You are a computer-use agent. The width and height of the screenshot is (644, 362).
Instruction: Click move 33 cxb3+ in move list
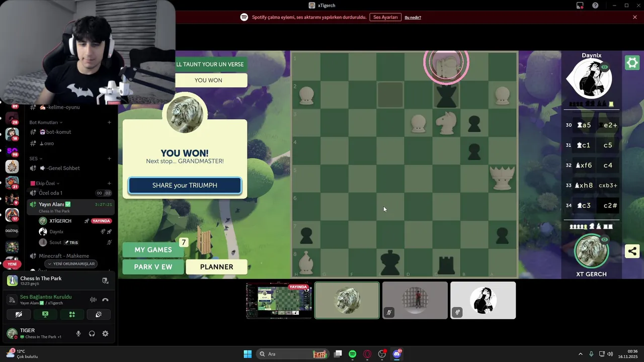(x=608, y=186)
